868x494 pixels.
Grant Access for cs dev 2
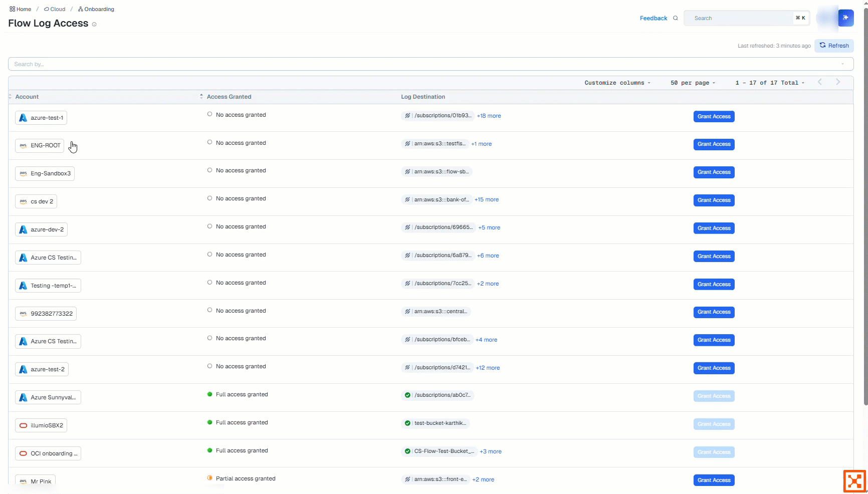pyautogui.click(x=714, y=200)
